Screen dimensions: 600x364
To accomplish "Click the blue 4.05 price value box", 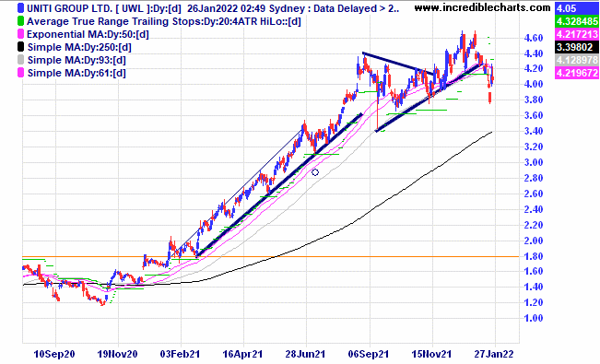I will pos(576,8).
